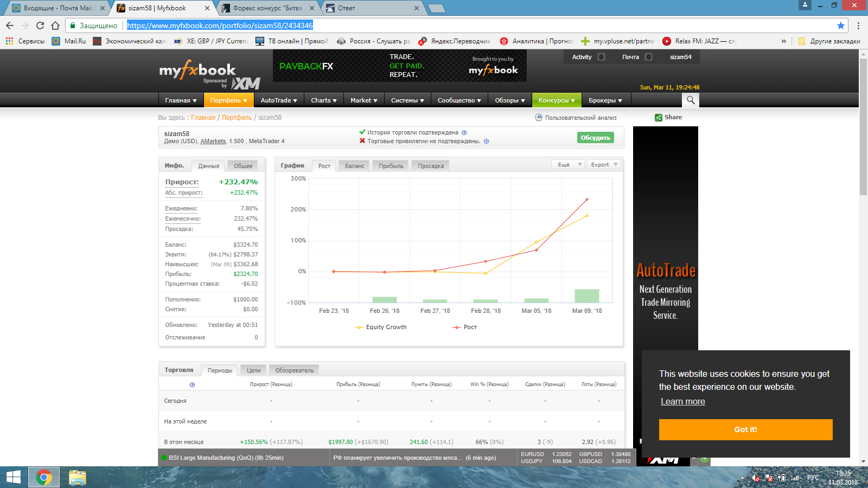Screen dimensions: 868x488
Task: Open sizam54 user profile link
Action: click(680, 57)
